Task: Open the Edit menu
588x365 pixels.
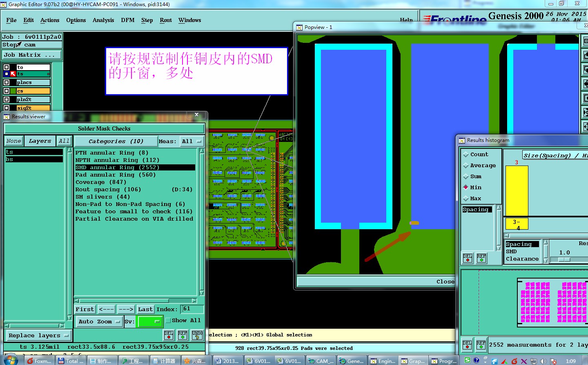Action: click(29, 20)
